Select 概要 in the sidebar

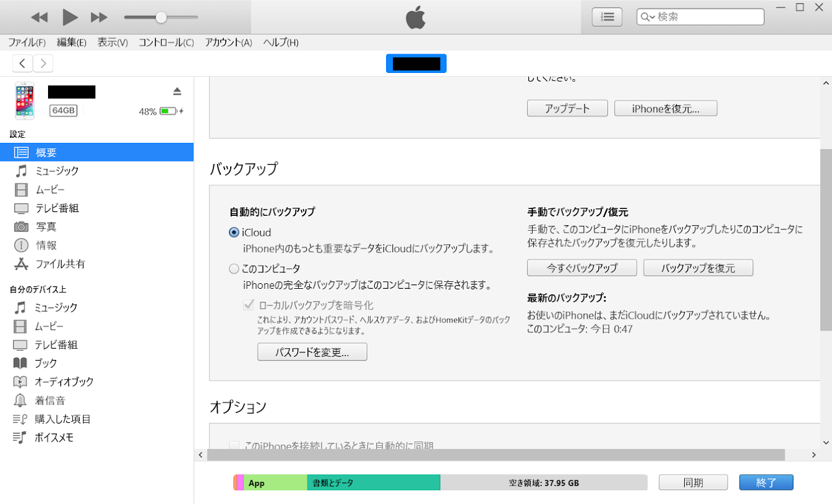point(97,152)
